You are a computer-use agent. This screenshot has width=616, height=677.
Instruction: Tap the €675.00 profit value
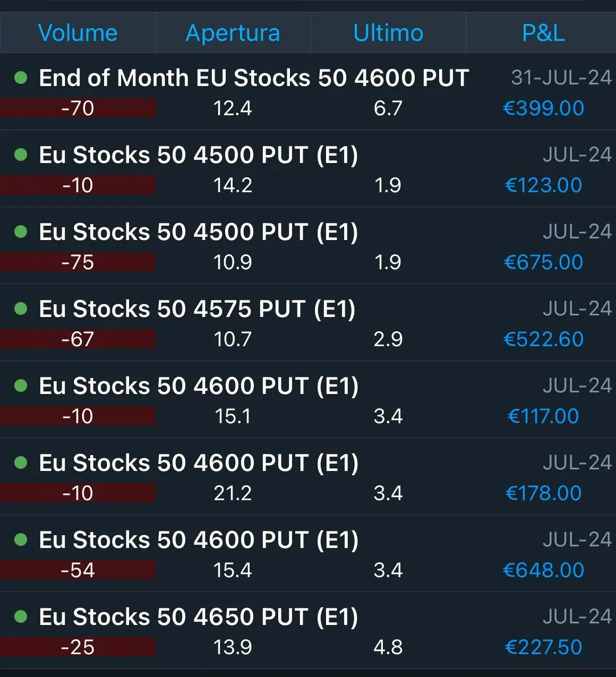pos(543,262)
